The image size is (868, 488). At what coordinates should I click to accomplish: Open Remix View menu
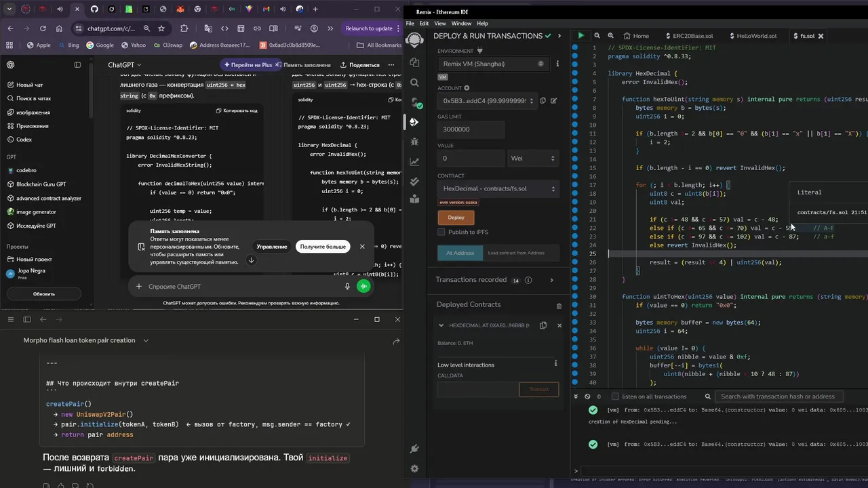(440, 23)
